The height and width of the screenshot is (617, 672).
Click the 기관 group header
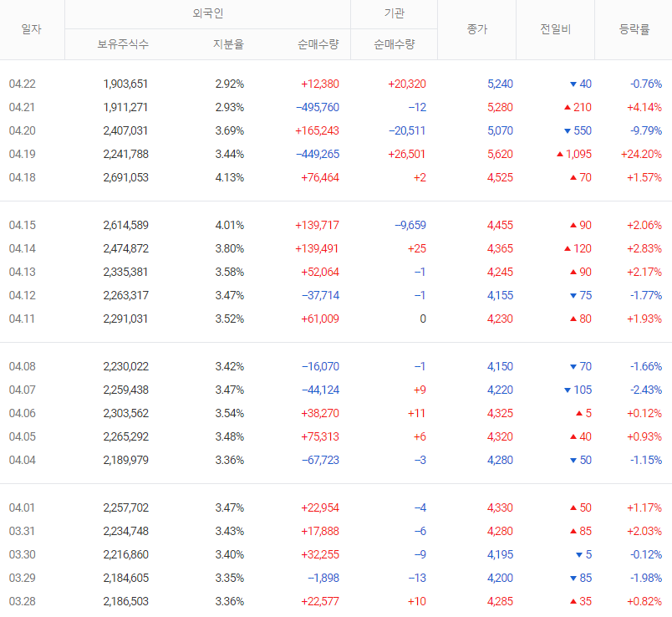pyautogui.click(x=394, y=13)
